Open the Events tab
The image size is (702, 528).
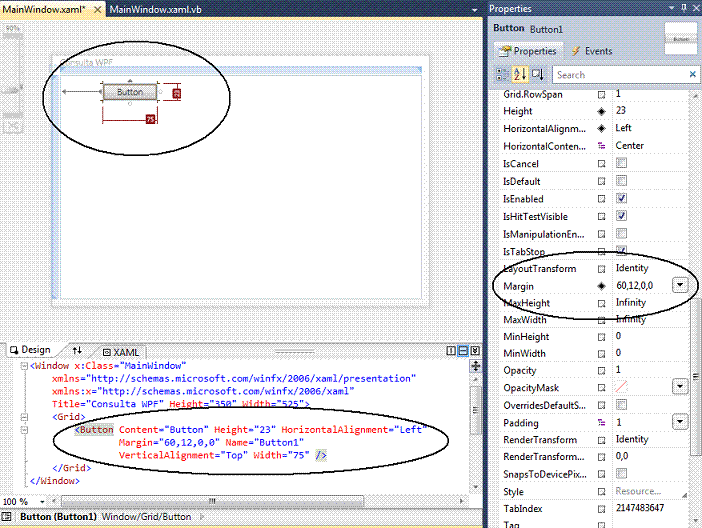[x=591, y=51]
